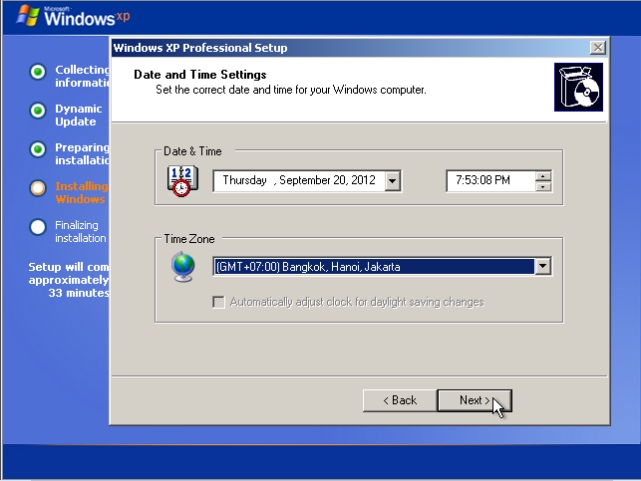Click the globe icon in Time Zone
Image resolution: width=641 pixels, height=481 pixels.
click(183, 267)
